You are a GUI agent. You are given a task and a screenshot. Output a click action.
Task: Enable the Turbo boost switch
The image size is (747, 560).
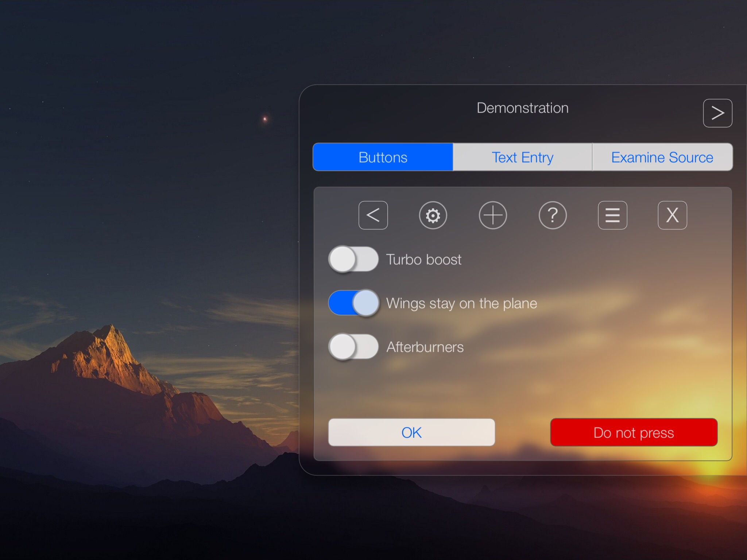[353, 259]
